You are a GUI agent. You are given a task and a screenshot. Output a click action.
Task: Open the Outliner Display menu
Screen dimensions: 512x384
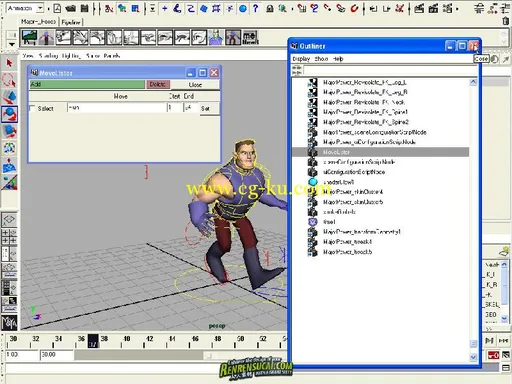[301, 59]
